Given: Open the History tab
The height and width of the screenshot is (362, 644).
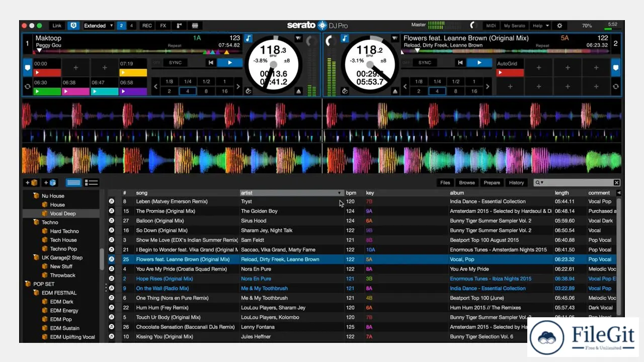Looking at the screenshot, I should point(516,183).
